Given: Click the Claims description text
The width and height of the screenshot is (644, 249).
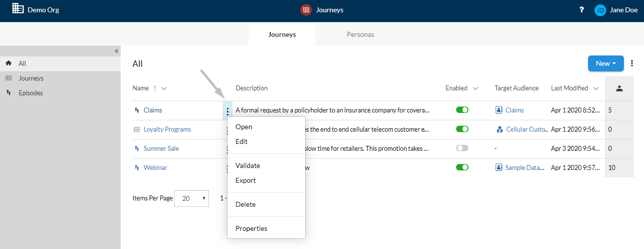Looking at the screenshot, I should [333, 111].
